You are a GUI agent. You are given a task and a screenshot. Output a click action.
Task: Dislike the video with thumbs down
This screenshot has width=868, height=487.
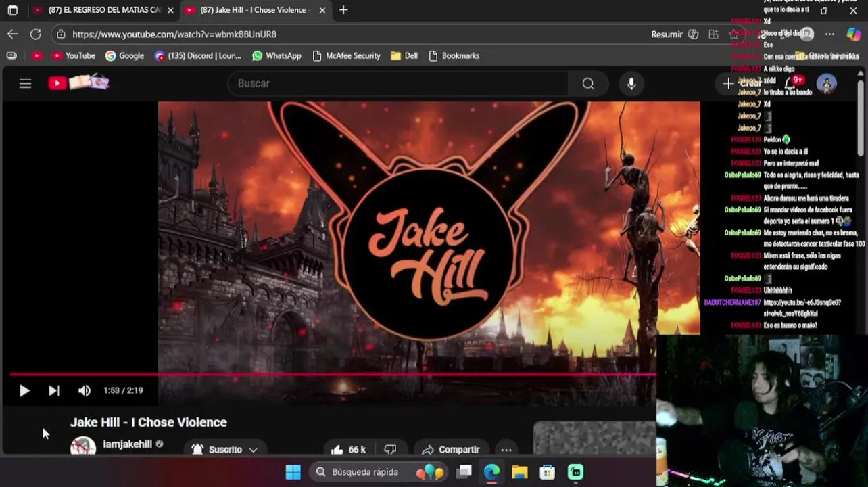click(390, 449)
